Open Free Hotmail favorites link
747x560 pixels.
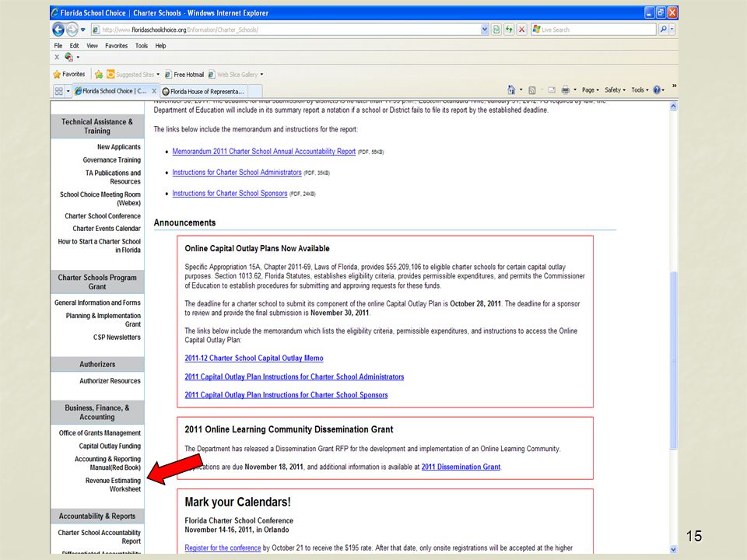[184, 75]
